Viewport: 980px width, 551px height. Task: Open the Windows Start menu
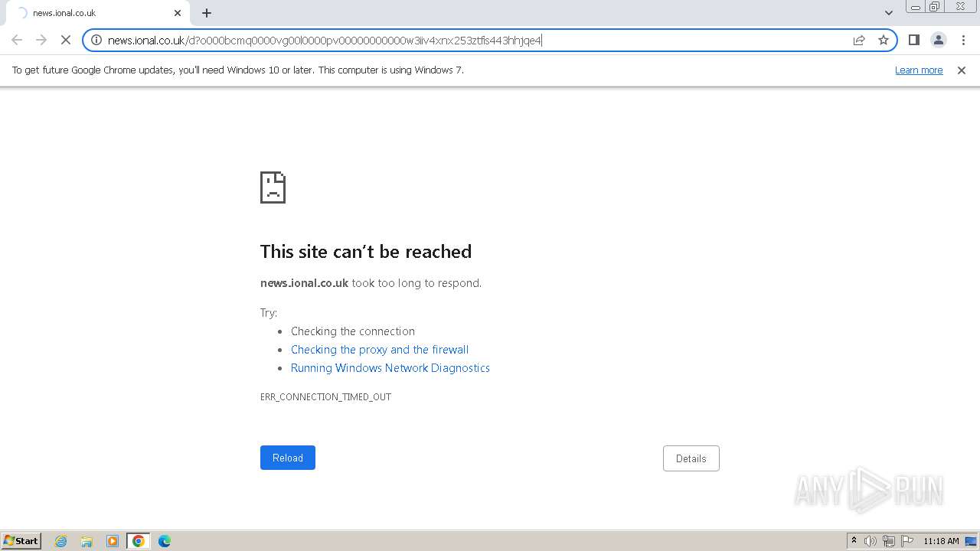tap(21, 541)
